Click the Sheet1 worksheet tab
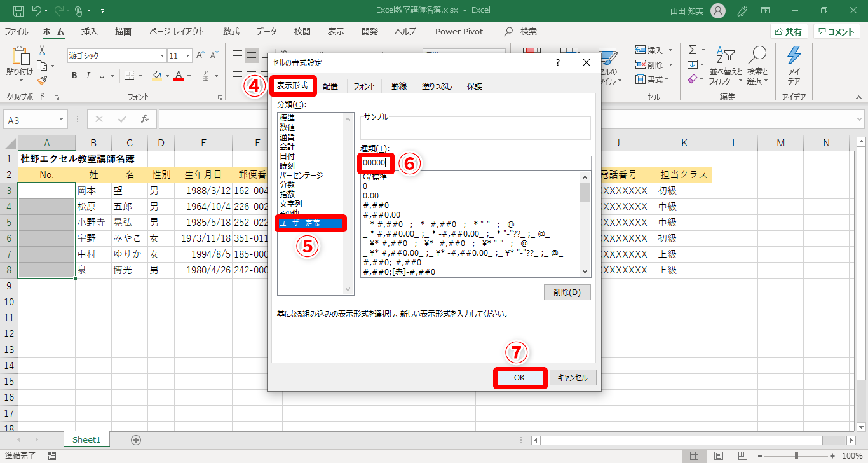 pyautogui.click(x=86, y=439)
